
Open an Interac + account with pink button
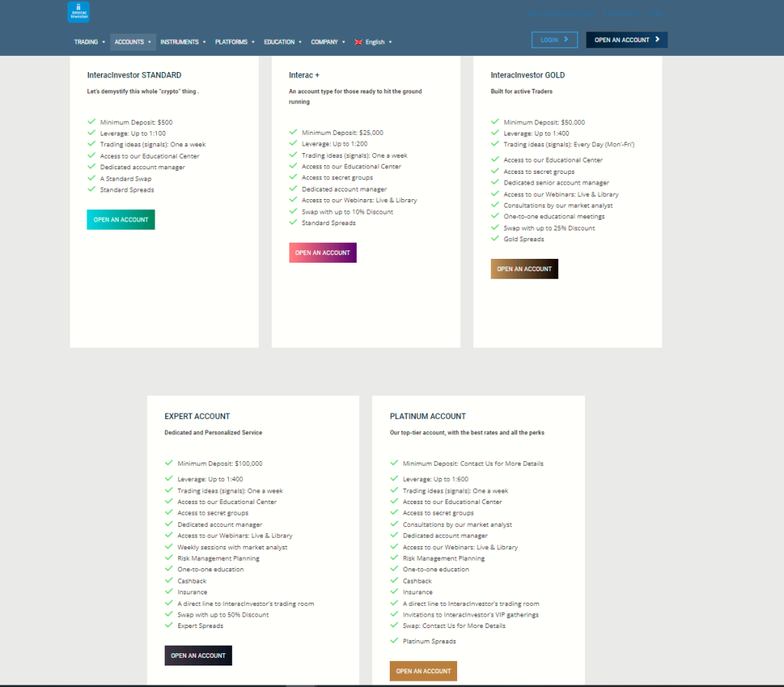(x=322, y=253)
